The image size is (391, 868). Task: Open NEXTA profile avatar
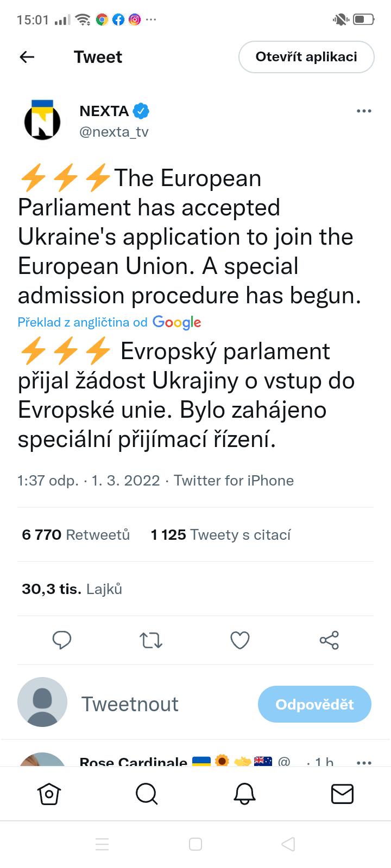point(42,120)
